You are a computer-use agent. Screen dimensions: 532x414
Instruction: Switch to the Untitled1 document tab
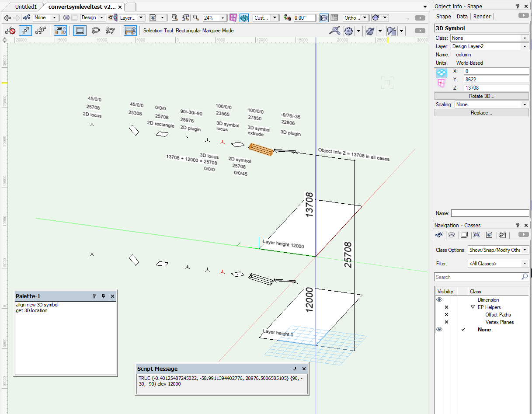(x=26, y=7)
